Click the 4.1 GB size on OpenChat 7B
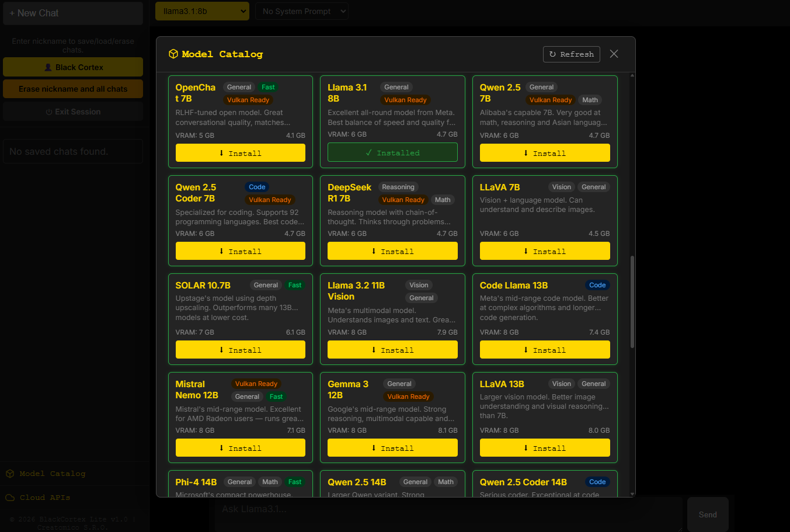Image resolution: width=790 pixels, height=532 pixels. [x=295, y=135]
